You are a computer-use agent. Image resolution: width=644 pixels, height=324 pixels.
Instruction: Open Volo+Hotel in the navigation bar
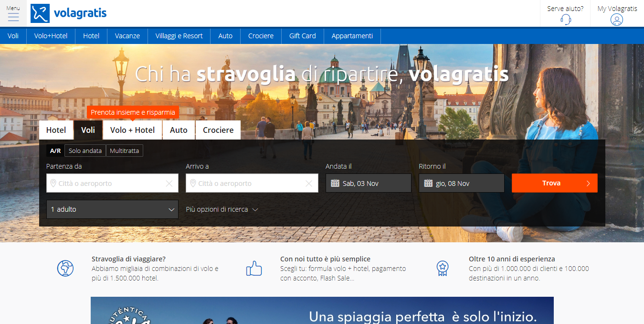[51, 36]
